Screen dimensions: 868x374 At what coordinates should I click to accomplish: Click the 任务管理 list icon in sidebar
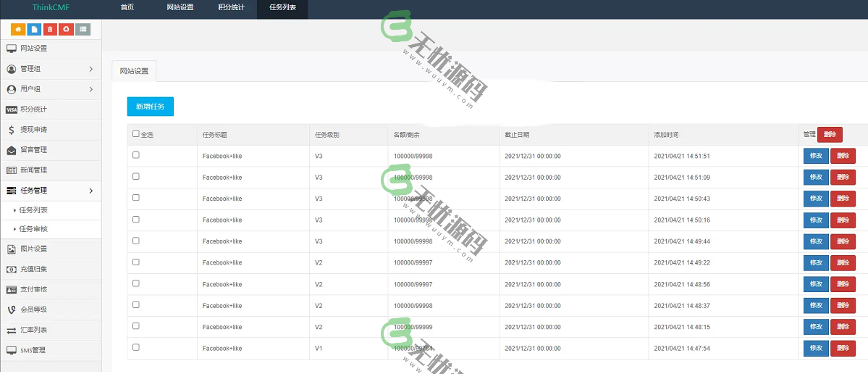pyautogui.click(x=11, y=191)
